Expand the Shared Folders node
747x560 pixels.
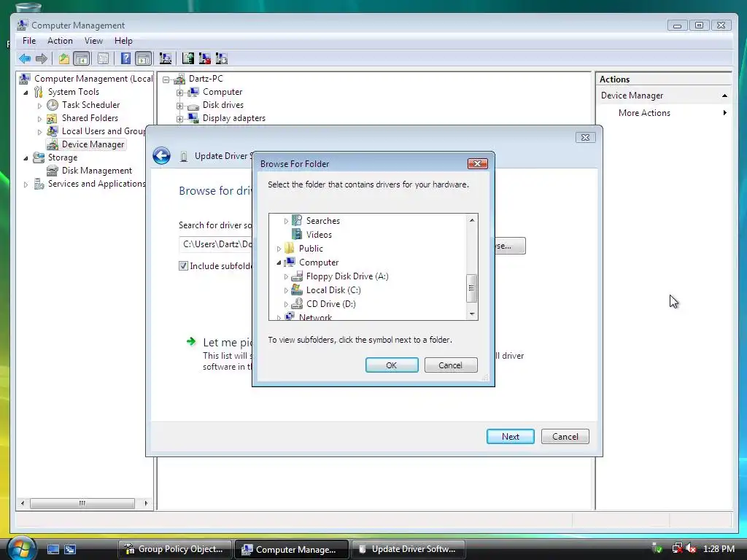[39, 119]
